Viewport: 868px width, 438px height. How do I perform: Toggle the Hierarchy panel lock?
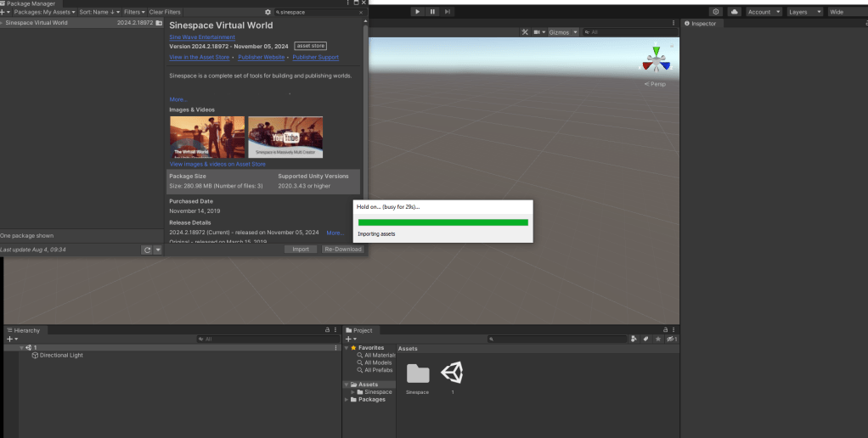pyautogui.click(x=328, y=329)
